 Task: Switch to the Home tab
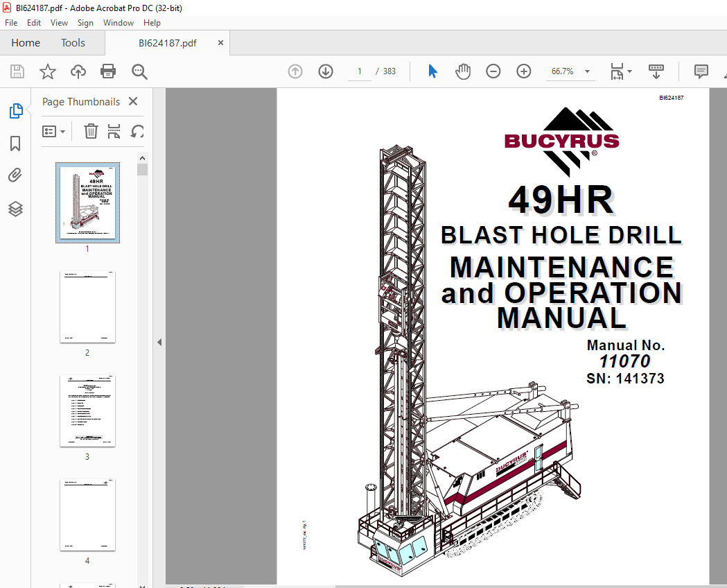26,43
